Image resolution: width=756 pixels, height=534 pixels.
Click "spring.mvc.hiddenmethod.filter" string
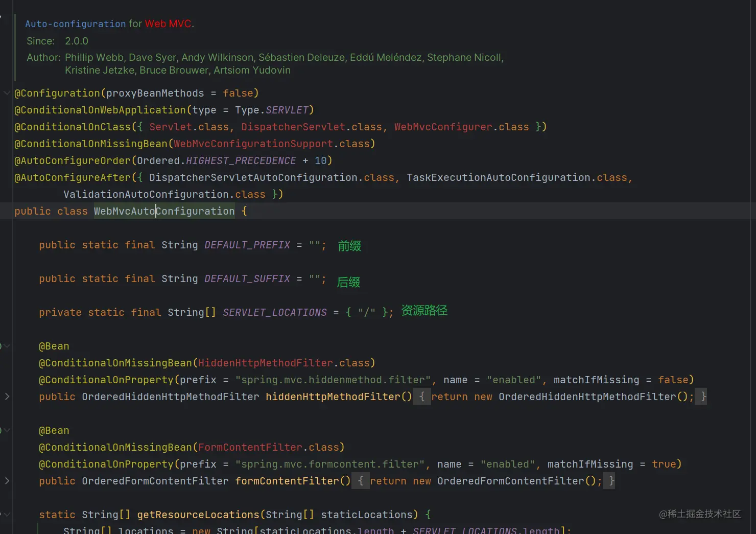[x=333, y=380]
